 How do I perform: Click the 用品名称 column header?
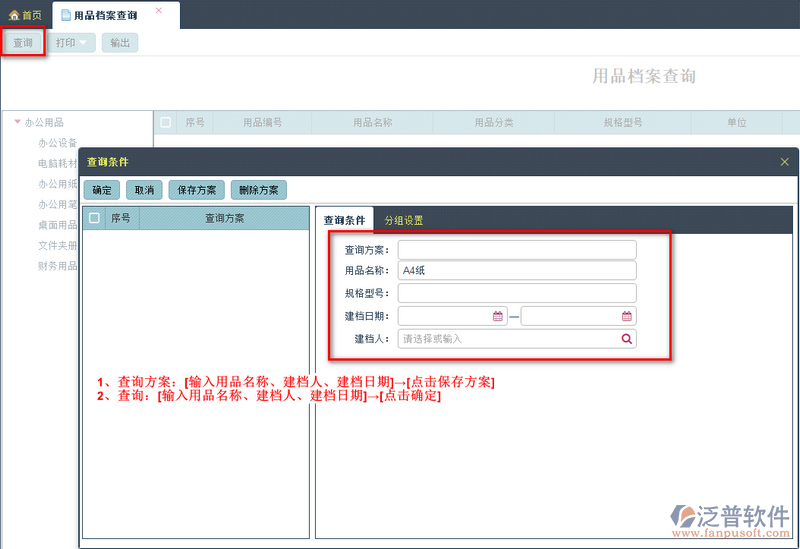pyautogui.click(x=372, y=122)
